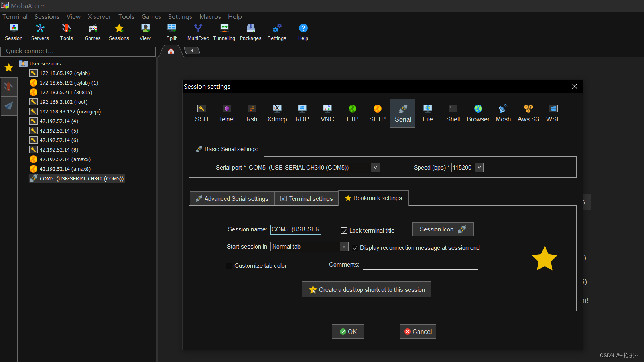
Task: Open the Sessions menu
Action: click(47, 16)
